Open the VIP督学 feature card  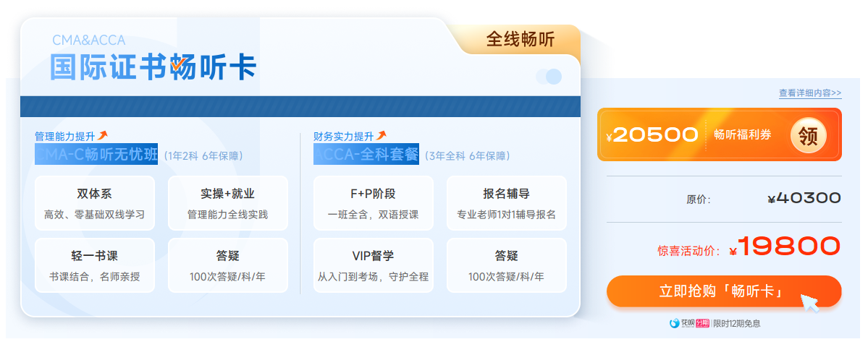tap(373, 265)
